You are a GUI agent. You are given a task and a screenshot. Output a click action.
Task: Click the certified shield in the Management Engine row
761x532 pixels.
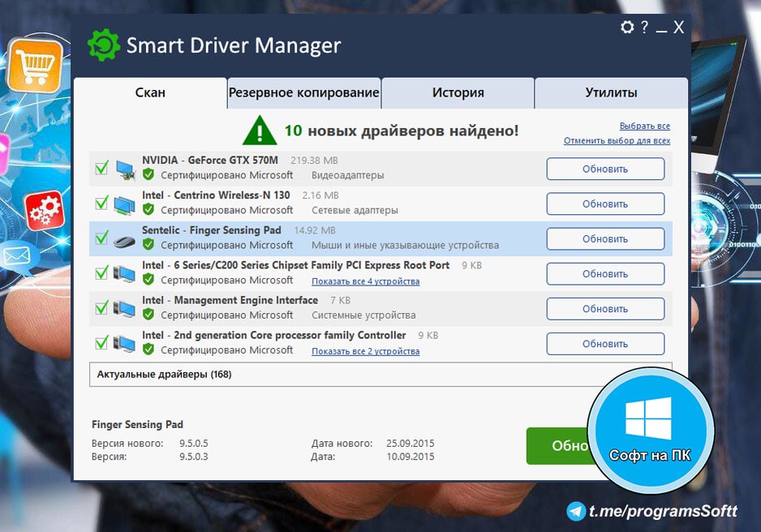148,315
